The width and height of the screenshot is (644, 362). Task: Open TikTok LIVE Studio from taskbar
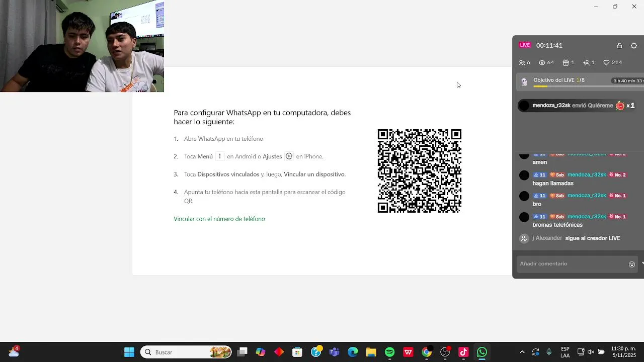(x=463, y=352)
